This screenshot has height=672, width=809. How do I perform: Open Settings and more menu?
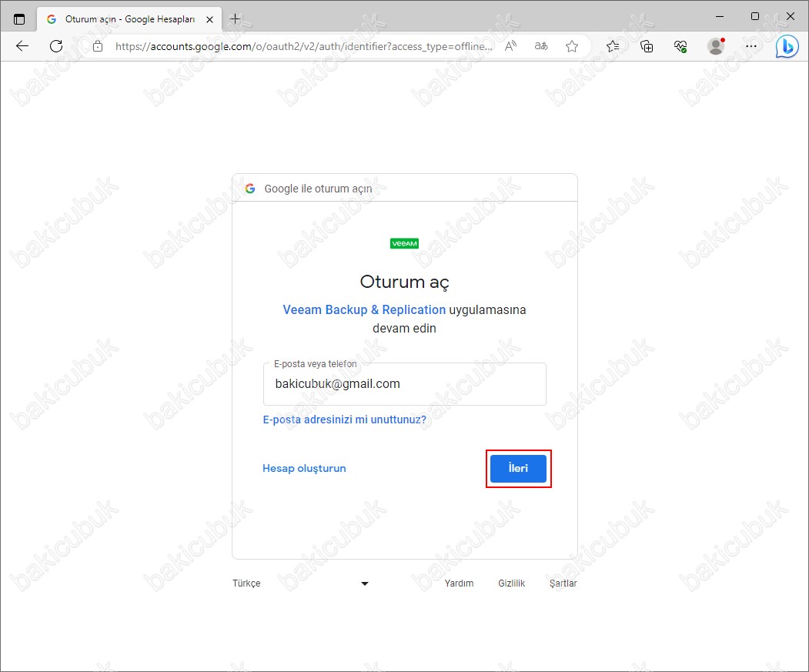point(751,46)
